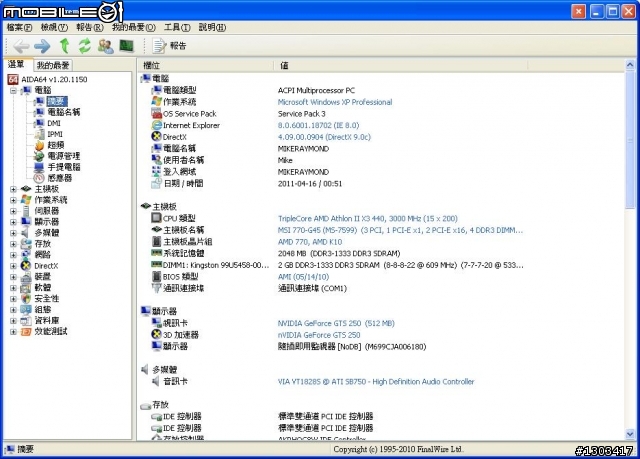This screenshot has height=459, width=640.
Task: Select the 摘要 tree item
Action: pos(56,101)
